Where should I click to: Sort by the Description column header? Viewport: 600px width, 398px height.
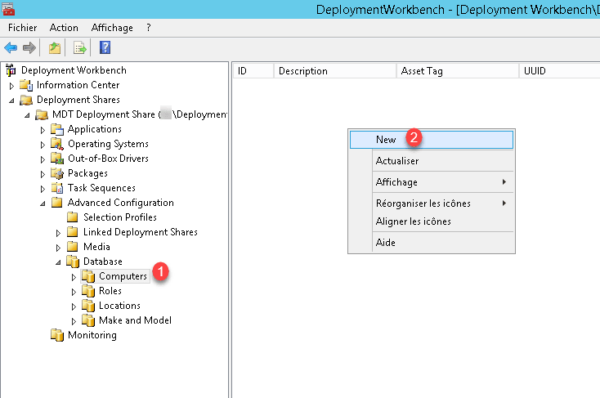coord(335,71)
